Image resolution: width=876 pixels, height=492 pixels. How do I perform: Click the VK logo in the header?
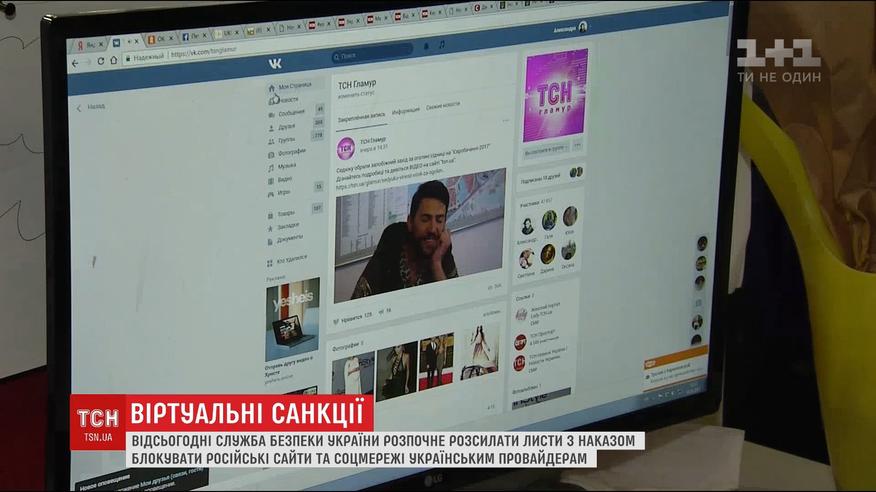(275, 64)
